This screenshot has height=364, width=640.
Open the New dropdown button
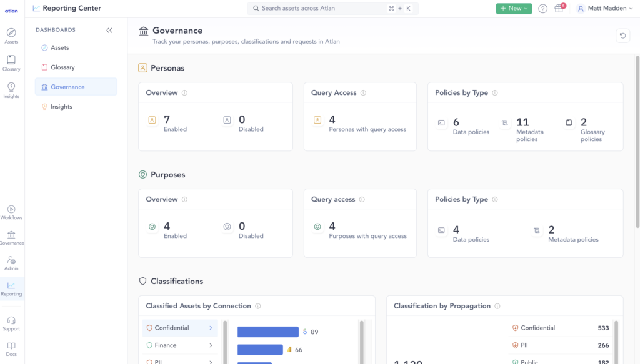(514, 9)
